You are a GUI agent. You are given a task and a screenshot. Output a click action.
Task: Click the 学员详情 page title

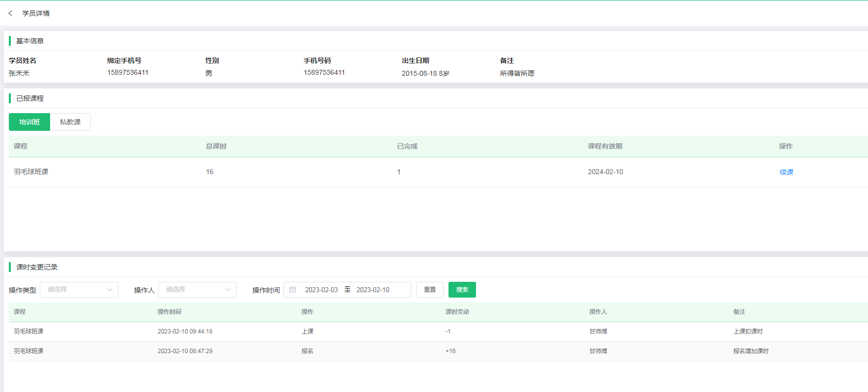click(x=36, y=13)
